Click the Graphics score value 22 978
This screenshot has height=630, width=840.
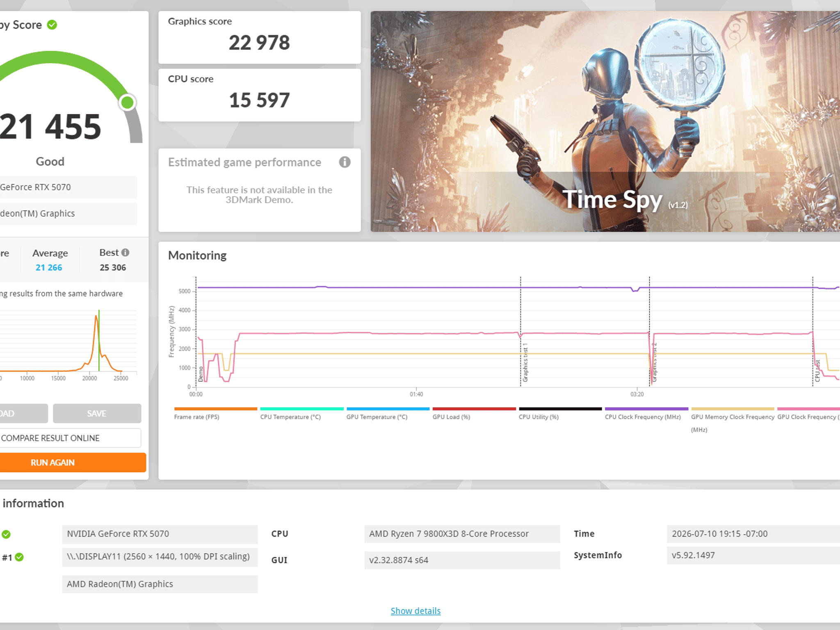(x=259, y=43)
